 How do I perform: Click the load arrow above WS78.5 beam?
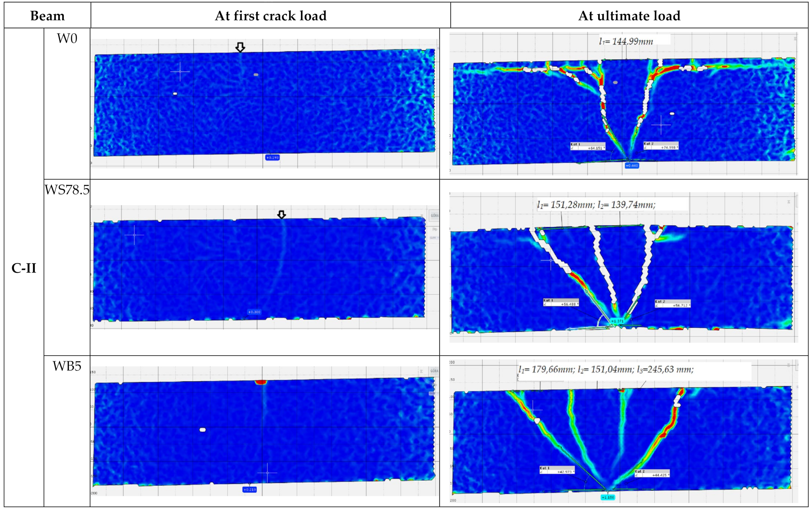282,214
